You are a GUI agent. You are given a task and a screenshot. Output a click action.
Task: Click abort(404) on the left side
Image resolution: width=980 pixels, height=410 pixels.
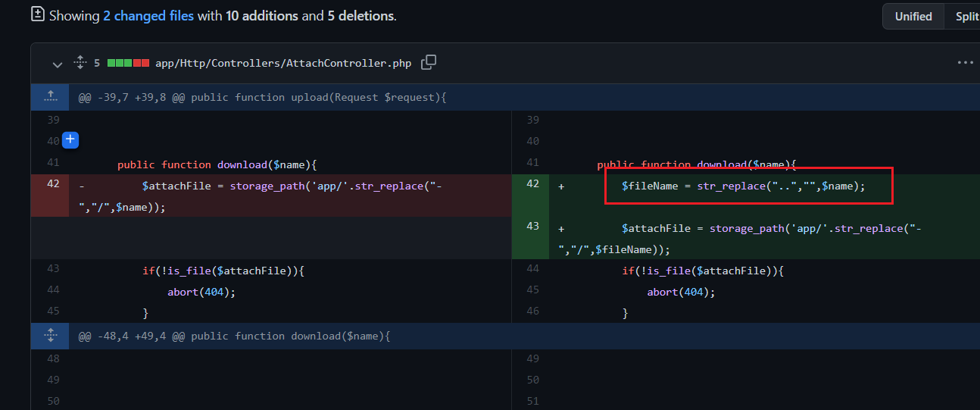(x=201, y=292)
